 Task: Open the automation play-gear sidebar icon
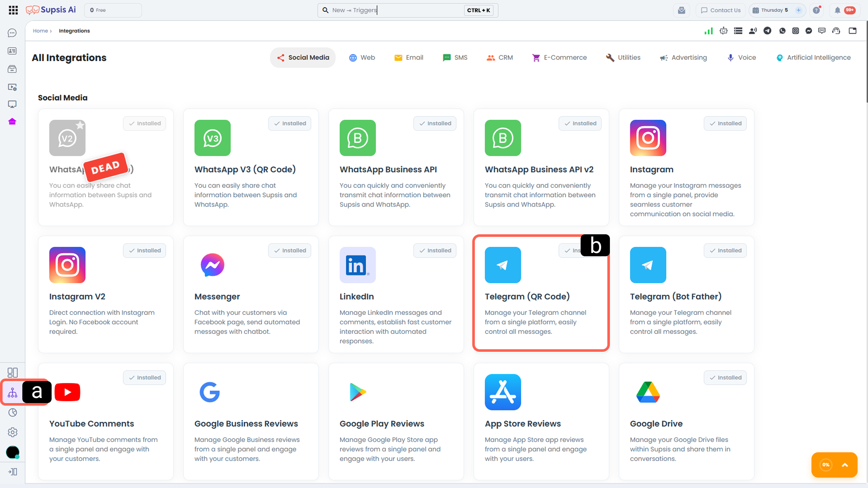[x=12, y=87]
